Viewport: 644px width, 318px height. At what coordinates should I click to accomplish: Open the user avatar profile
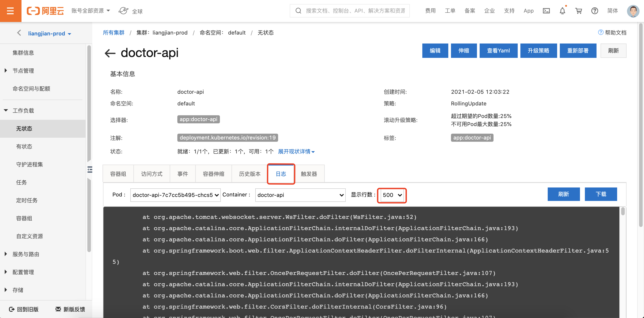tap(633, 11)
